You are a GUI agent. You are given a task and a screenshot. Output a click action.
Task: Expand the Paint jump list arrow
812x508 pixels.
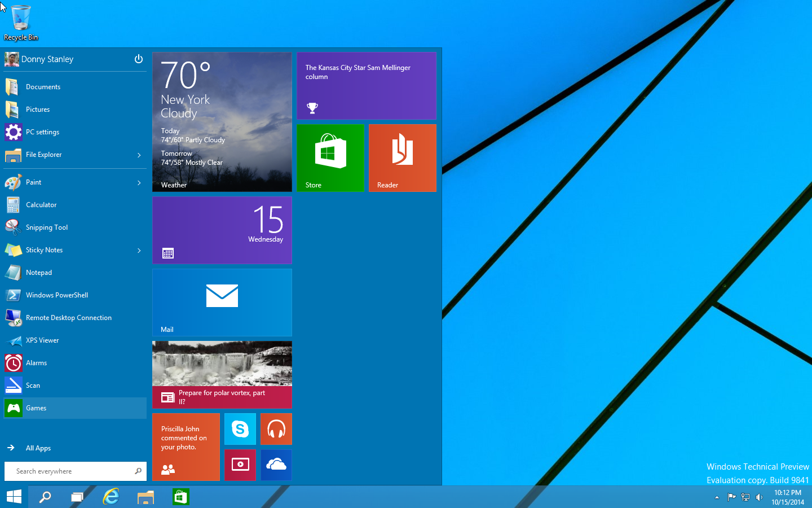pyautogui.click(x=139, y=183)
